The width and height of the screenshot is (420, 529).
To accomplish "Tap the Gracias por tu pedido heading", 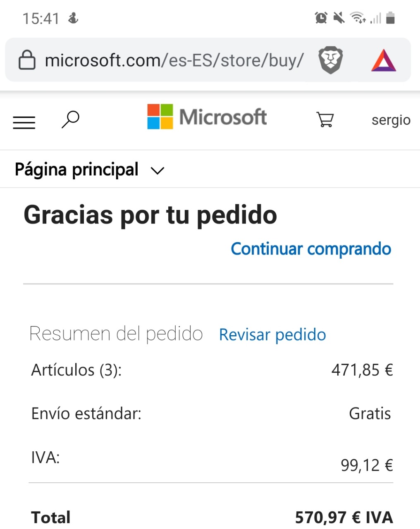I will coord(150,215).
